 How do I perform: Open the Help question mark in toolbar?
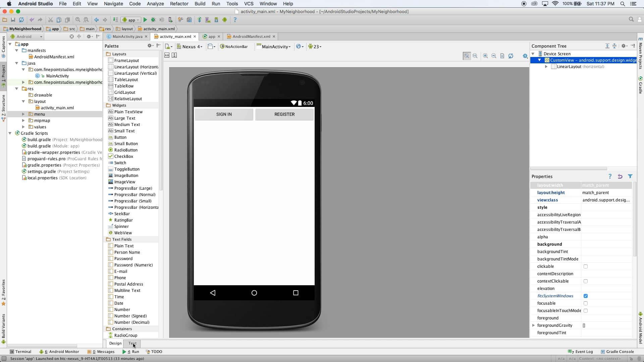point(235,20)
